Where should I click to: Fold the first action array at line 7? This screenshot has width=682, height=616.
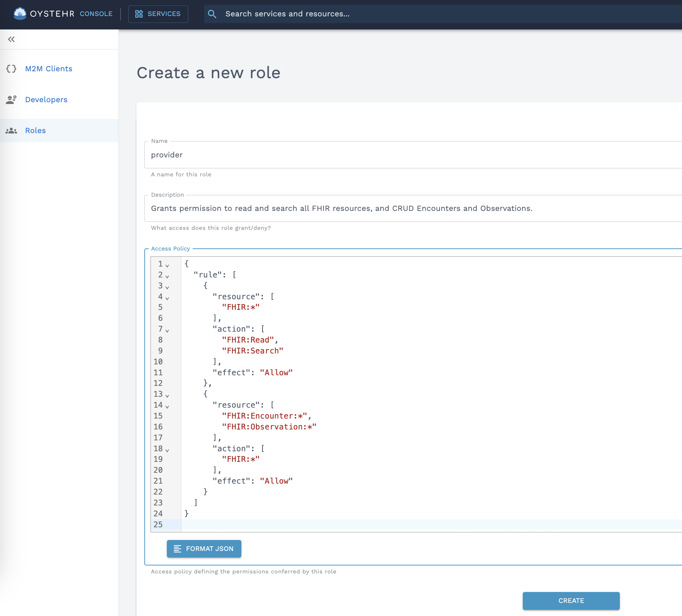167,331
